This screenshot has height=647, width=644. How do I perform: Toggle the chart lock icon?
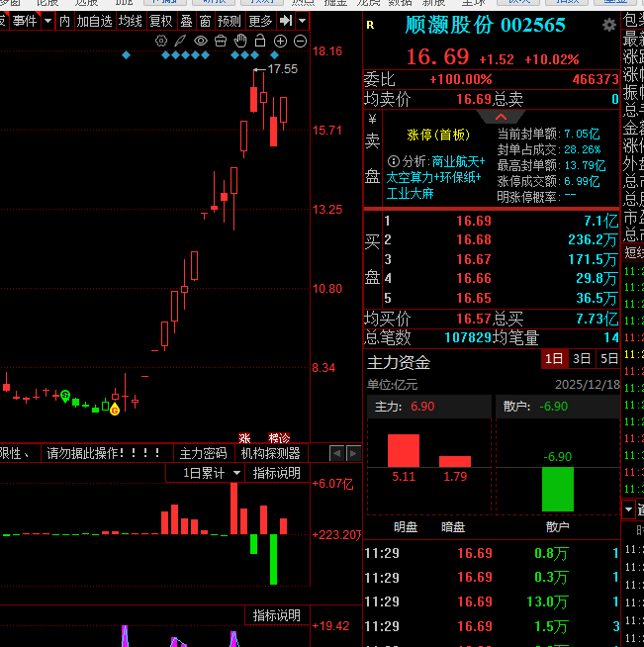pyautogui.click(x=260, y=41)
